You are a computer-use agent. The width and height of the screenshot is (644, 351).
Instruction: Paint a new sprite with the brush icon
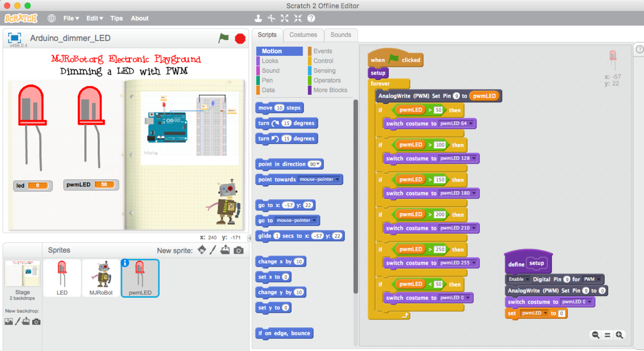(x=212, y=250)
